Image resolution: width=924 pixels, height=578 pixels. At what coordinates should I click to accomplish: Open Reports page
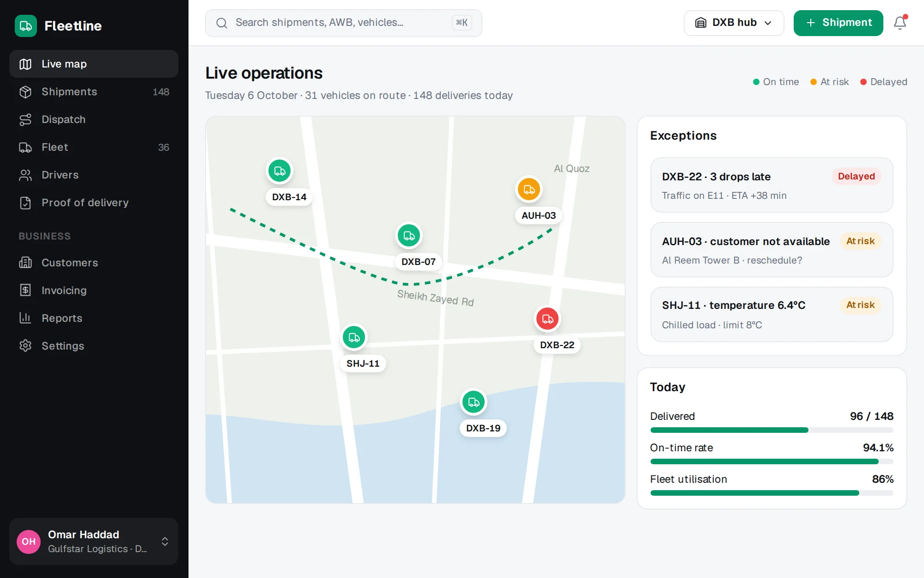click(x=94, y=318)
